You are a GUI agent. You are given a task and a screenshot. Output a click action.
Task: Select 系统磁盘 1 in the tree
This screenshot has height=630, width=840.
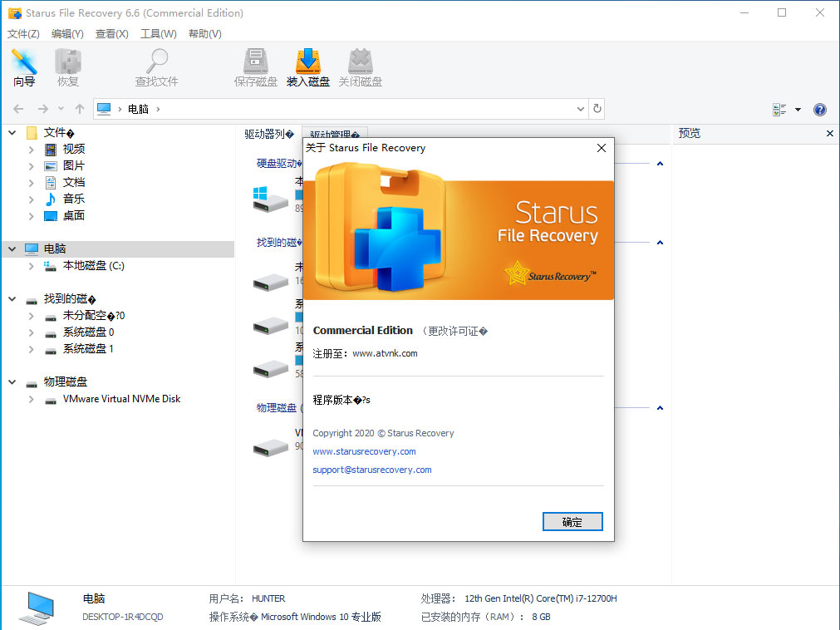(x=88, y=349)
